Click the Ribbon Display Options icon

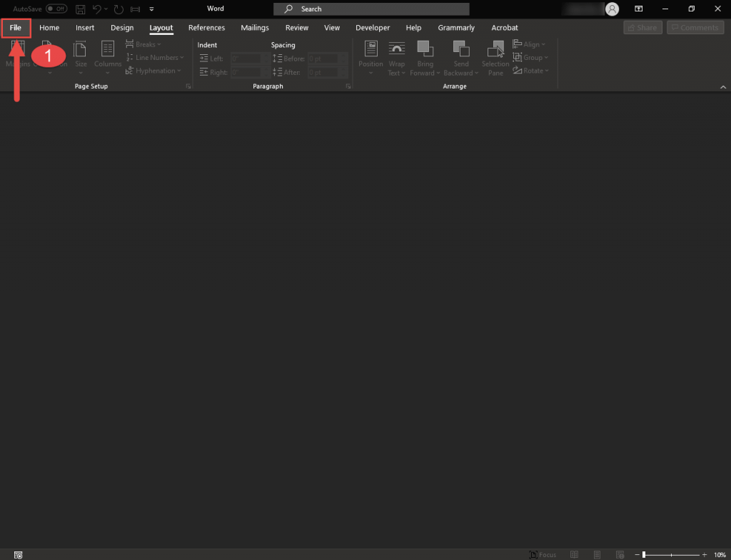640,9
